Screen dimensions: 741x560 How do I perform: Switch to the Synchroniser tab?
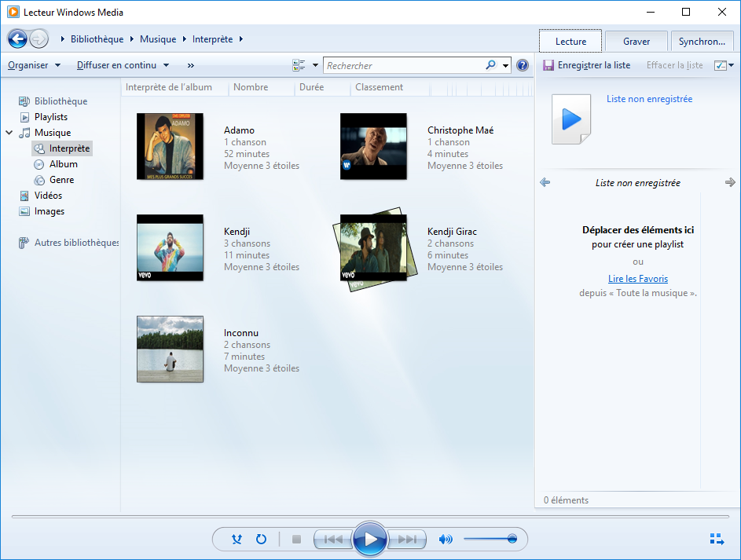click(x=702, y=41)
